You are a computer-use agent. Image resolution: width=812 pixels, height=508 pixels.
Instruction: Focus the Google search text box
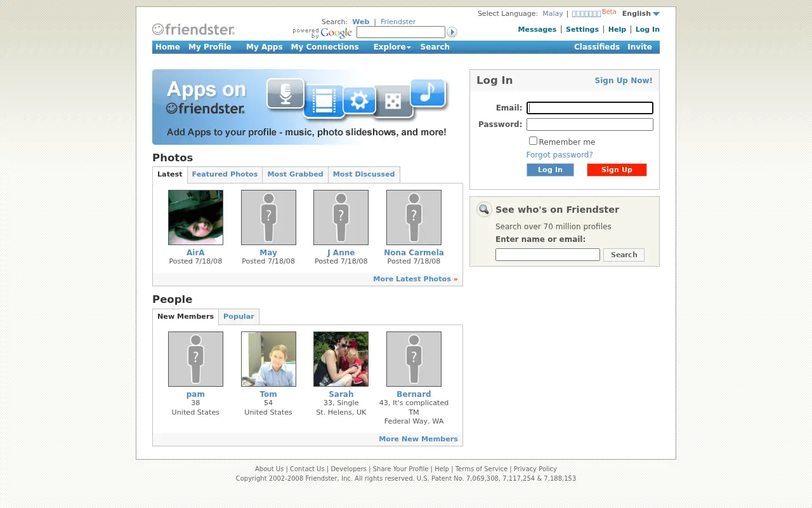pos(401,32)
